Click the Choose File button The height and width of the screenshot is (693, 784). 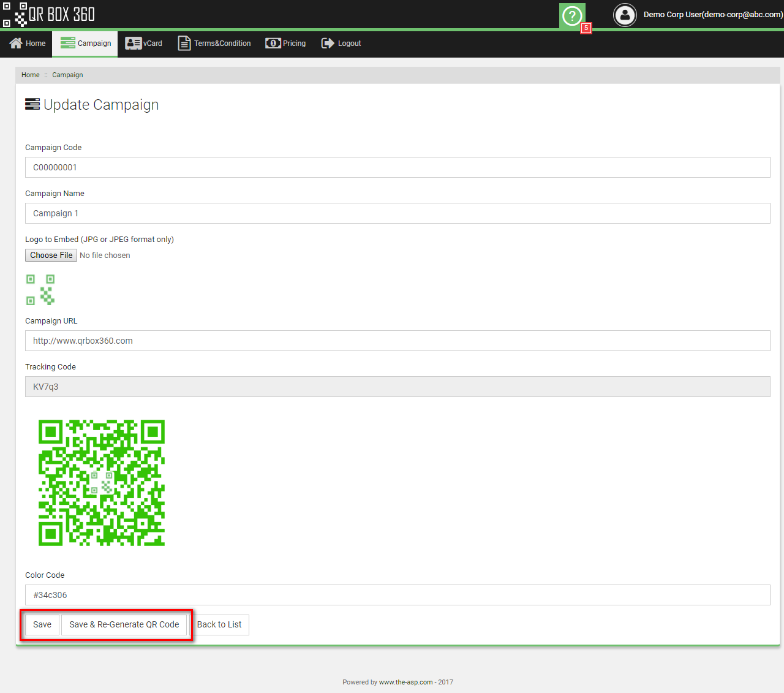(x=51, y=255)
